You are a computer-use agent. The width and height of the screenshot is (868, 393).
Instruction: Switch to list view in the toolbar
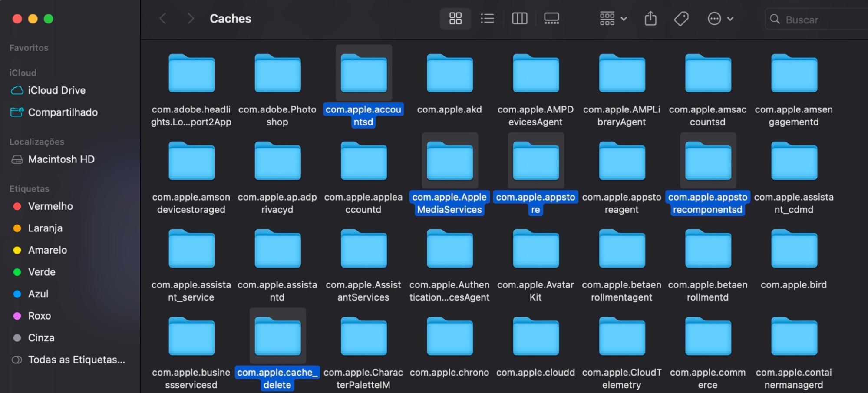click(x=487, y=18)
